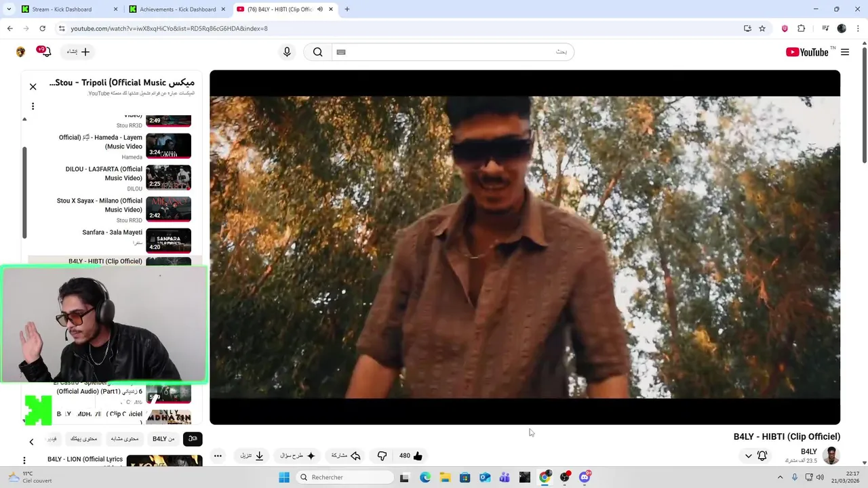Open Chrome profile avatar
This screenshot has width=868, height=488.
(842, 28)
